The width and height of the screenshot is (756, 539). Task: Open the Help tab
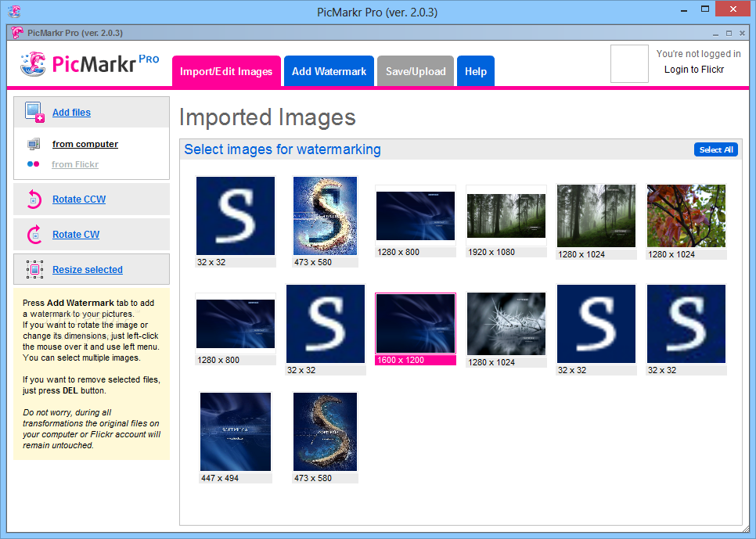coord(475,71)
